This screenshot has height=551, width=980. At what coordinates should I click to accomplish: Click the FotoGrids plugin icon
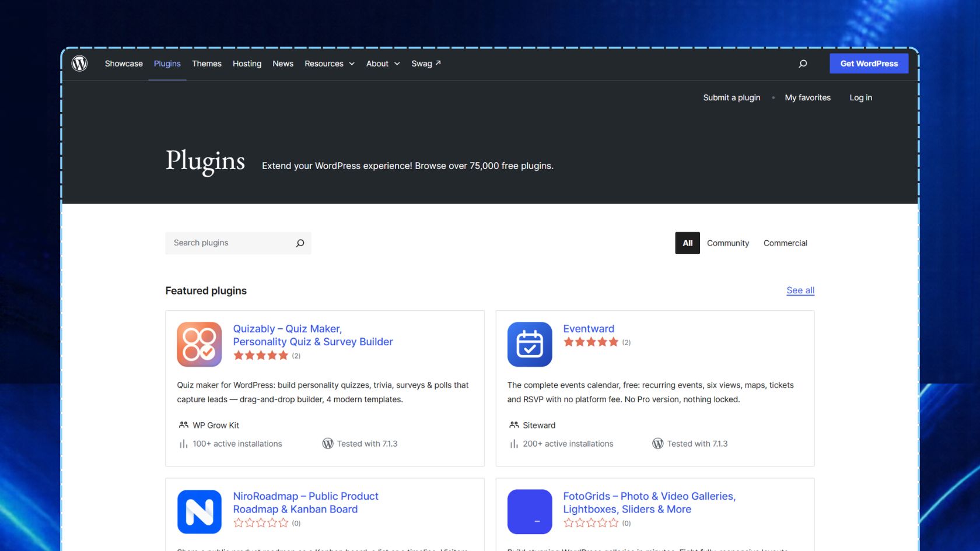click(x=530, y=512)
